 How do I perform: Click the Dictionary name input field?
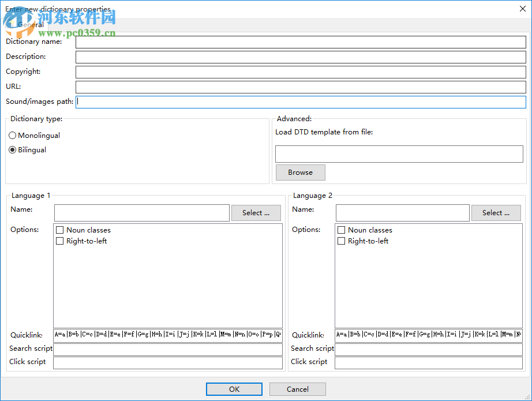click(301, 42)
